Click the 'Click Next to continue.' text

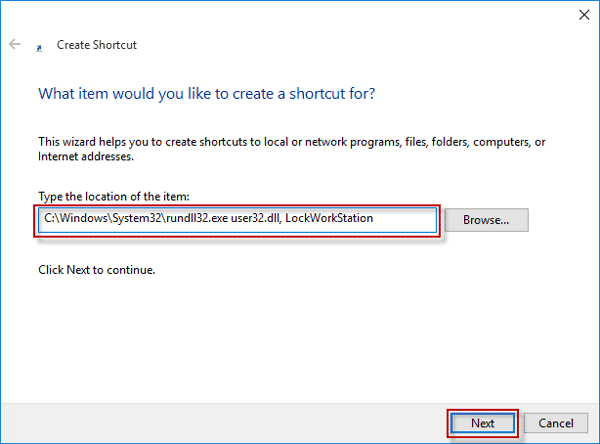coord(97,270)
